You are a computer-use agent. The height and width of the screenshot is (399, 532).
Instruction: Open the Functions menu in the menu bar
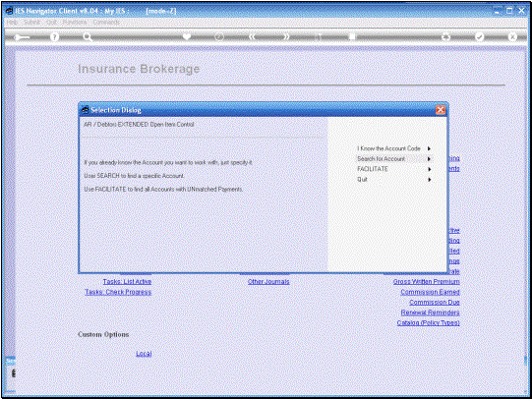click(x=75, y=22)
